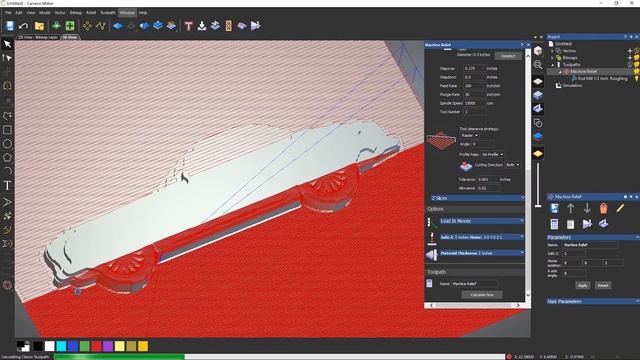Click the white document icon below the up arrow

click(x=571, y=224)
